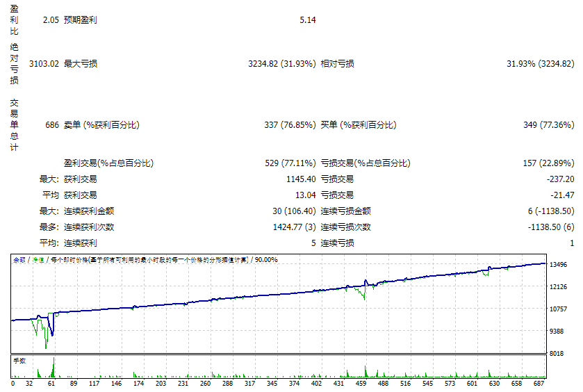Select the 净值 legend label on chart
This screenshot has width=583, height=392.
point(38,259)
